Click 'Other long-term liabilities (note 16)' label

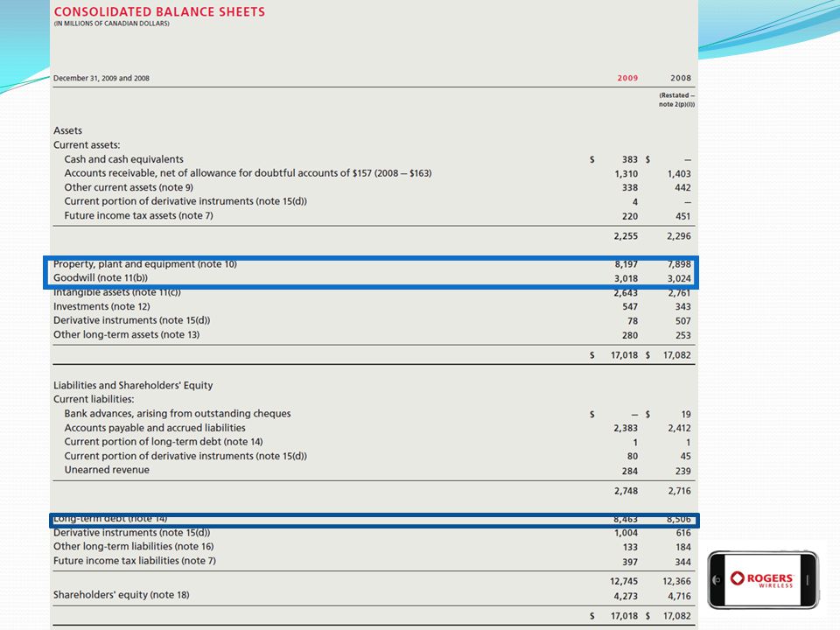133,546
